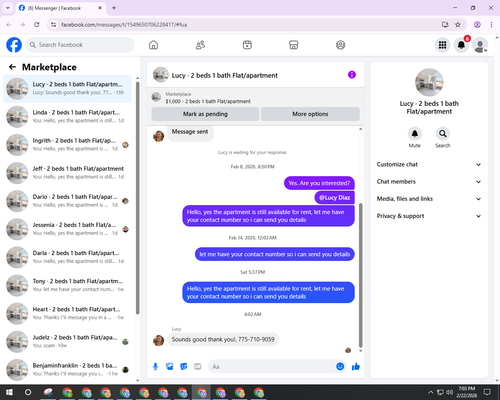The height and width of the screenshot is (400, 500).
Task: Click back arrow next to Marketplace heading
Action: 13,67
